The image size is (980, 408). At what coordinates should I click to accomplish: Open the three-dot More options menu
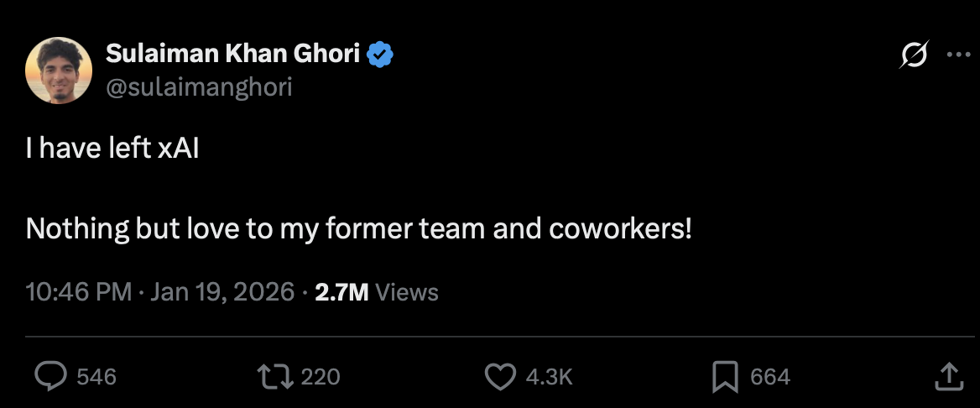[x=958, y=55]
